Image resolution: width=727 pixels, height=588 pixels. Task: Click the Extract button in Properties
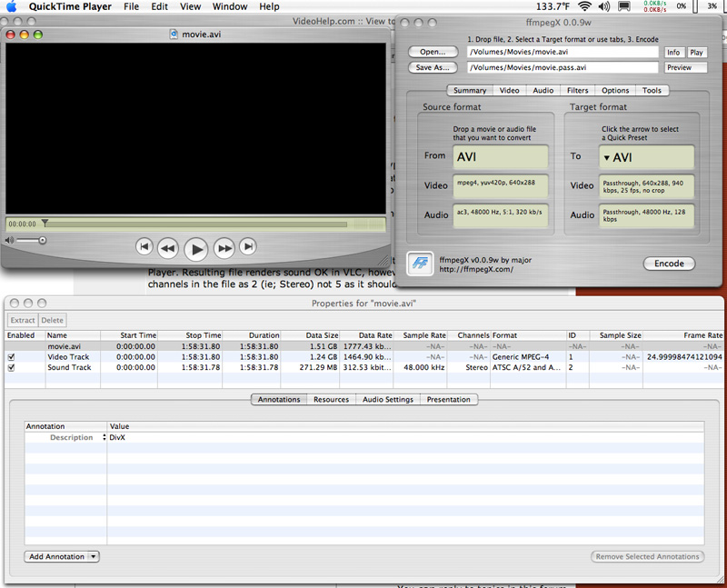(23, 320)
